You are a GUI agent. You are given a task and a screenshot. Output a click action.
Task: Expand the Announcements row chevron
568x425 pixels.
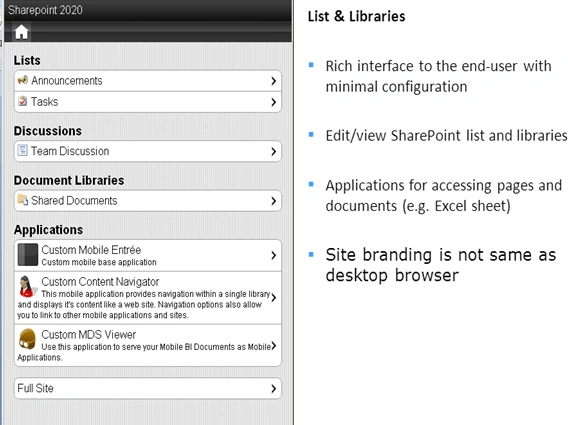pos(273,81)
